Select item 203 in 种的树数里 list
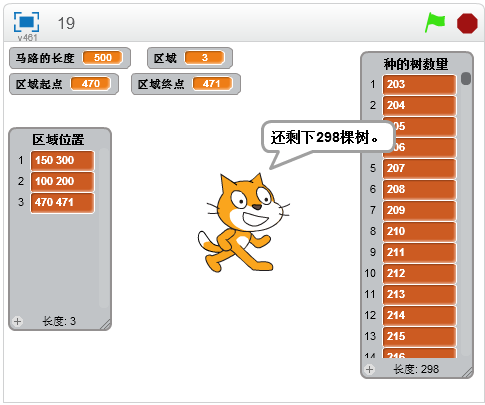This screenshot has height=405, width=485. pyautogui.click(x=419, y=84)
